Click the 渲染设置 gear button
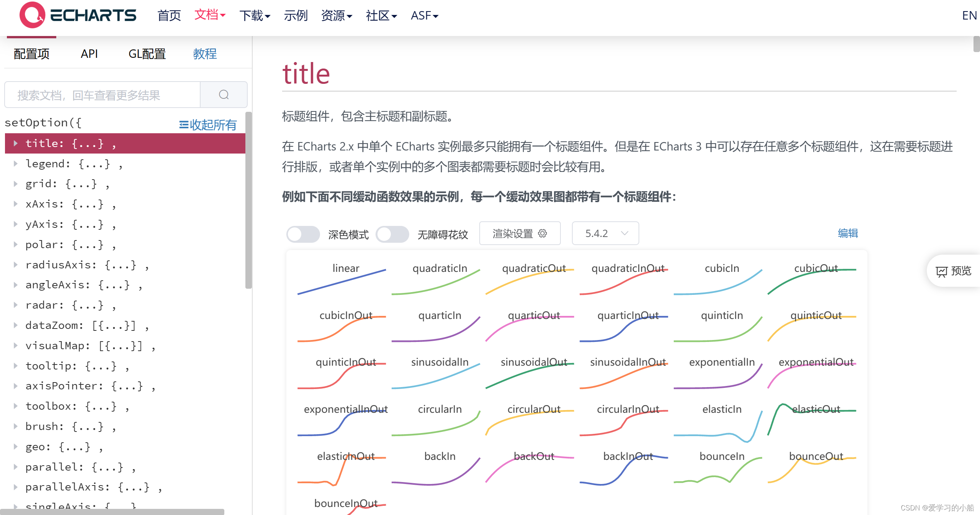Screen dimensions: 980x515 click(520, 233)
